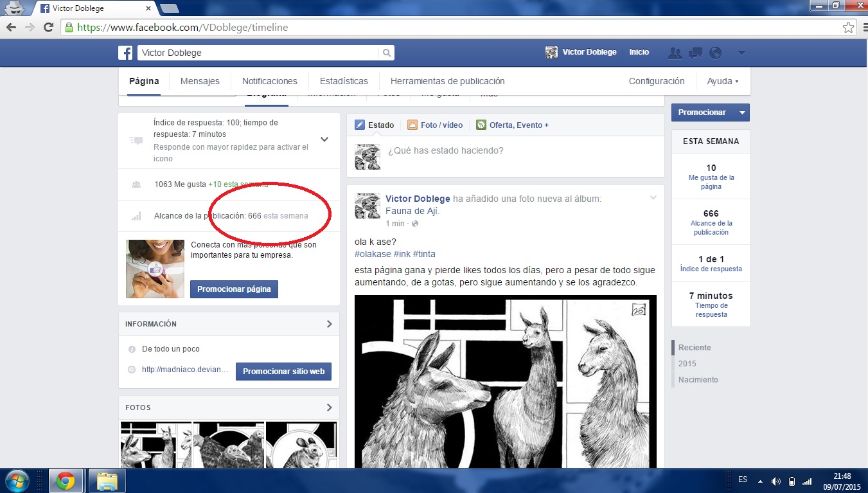Screen dimensions: 868x493
Task: Click the post author avatar thumbnail
Action: [x=368, y=206]
